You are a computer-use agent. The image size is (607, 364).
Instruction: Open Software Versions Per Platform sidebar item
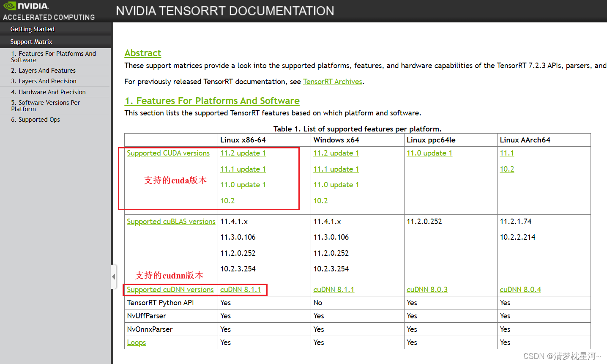[x=45, y=106]
